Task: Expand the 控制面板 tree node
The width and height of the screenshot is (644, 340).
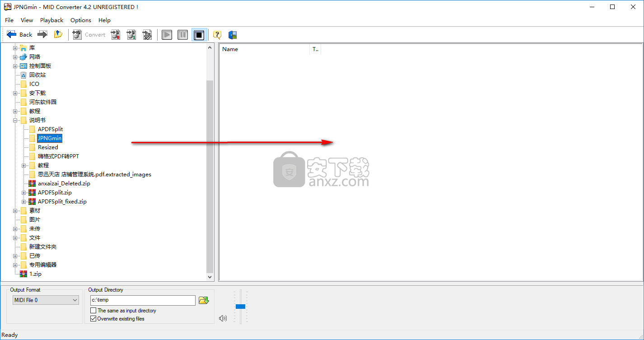Action: click(x=15, y=66)
